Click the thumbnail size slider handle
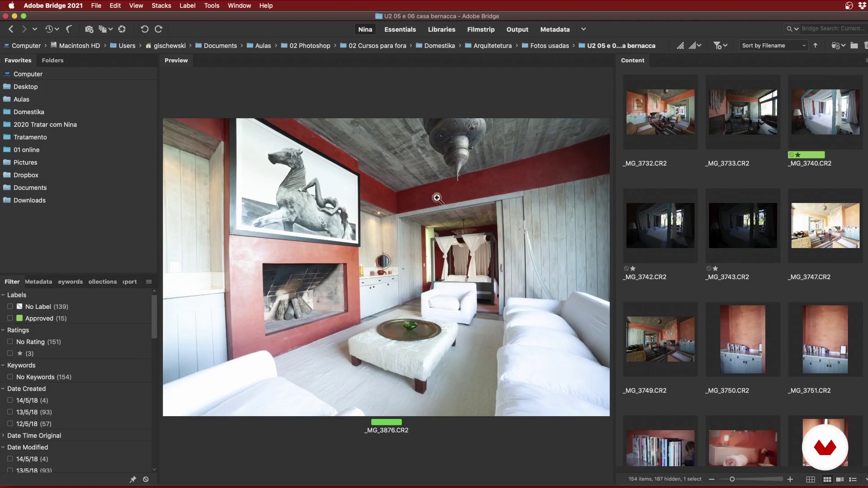This screenshot has height=488, width=868. 732,479
